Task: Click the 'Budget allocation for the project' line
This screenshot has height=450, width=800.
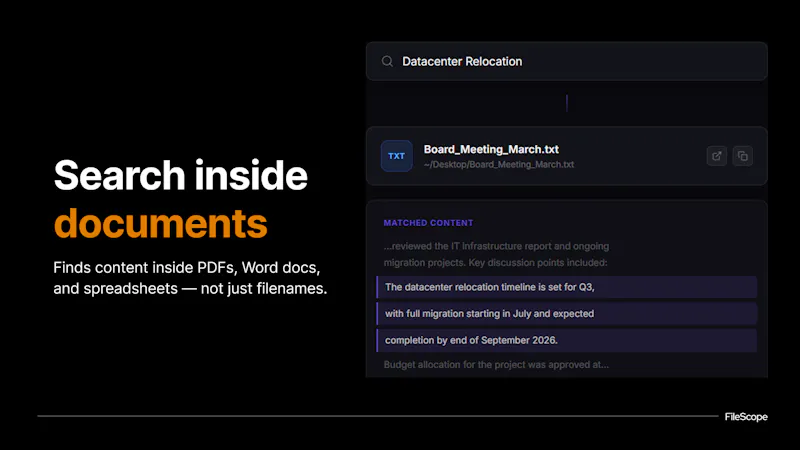Action: 496,365
